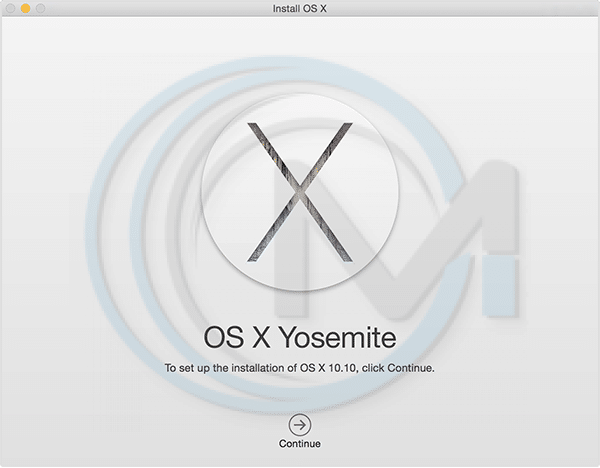This screenshot has height=468, width=600.
Task: Click the Continue label below the arrow
Action: pos(300,444)
